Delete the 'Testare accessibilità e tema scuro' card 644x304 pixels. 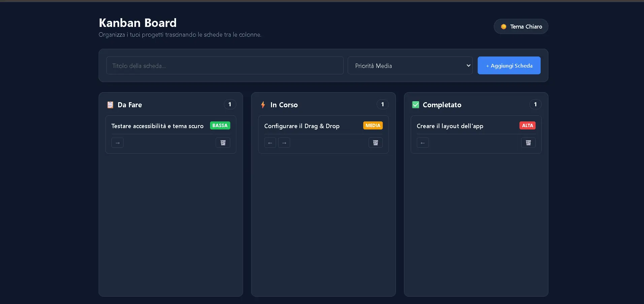point(223,143)
